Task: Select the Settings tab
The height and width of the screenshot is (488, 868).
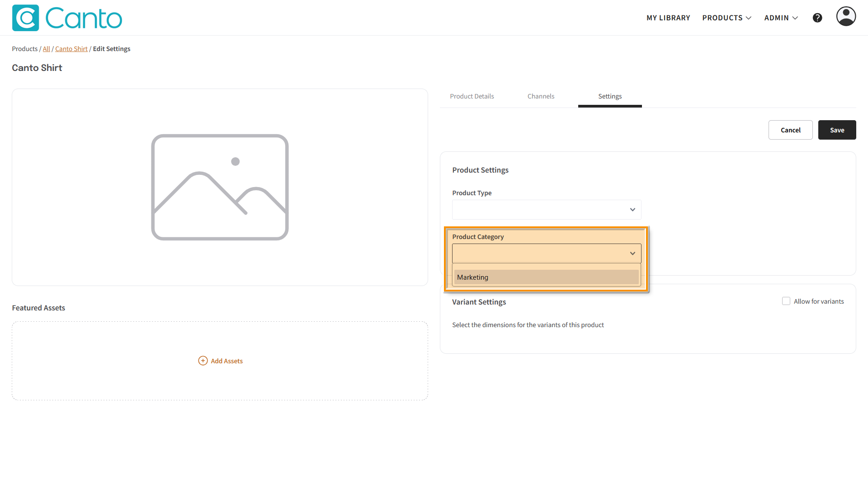Action: [x=610, y=96]
